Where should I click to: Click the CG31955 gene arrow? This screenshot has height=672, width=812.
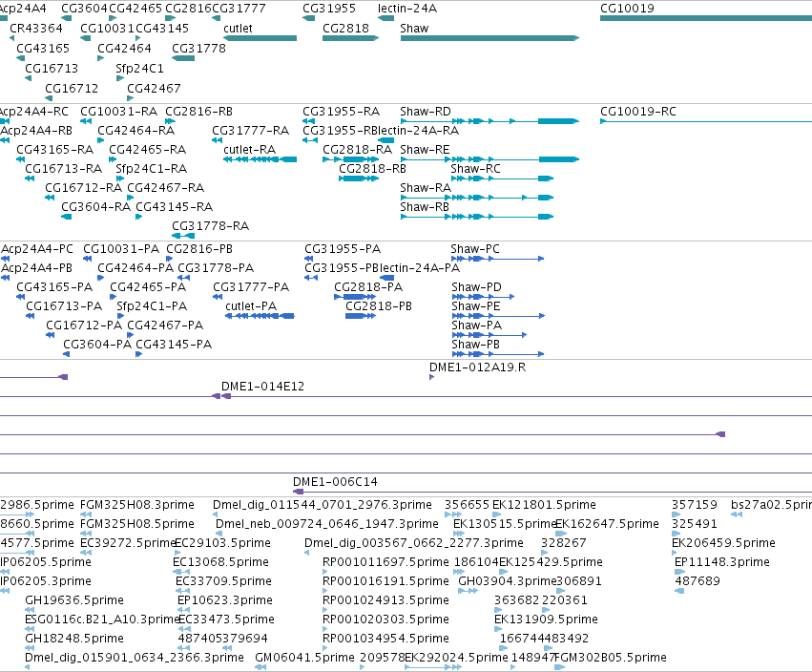click(x=308, y=18)
